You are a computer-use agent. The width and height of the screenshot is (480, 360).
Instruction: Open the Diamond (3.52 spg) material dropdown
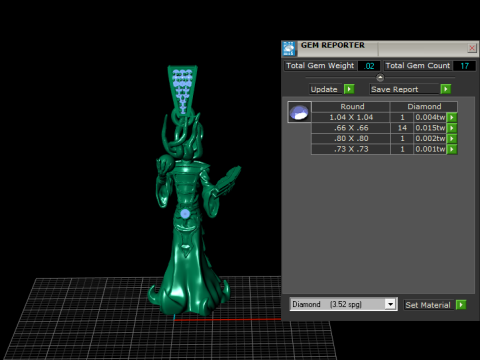pos(390,304)
